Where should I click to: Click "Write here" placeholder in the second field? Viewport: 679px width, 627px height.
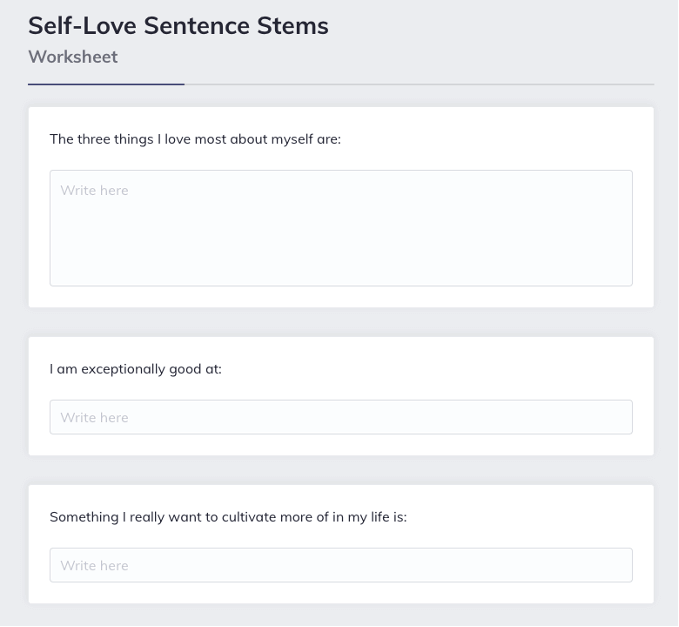(x=94, y=417)
